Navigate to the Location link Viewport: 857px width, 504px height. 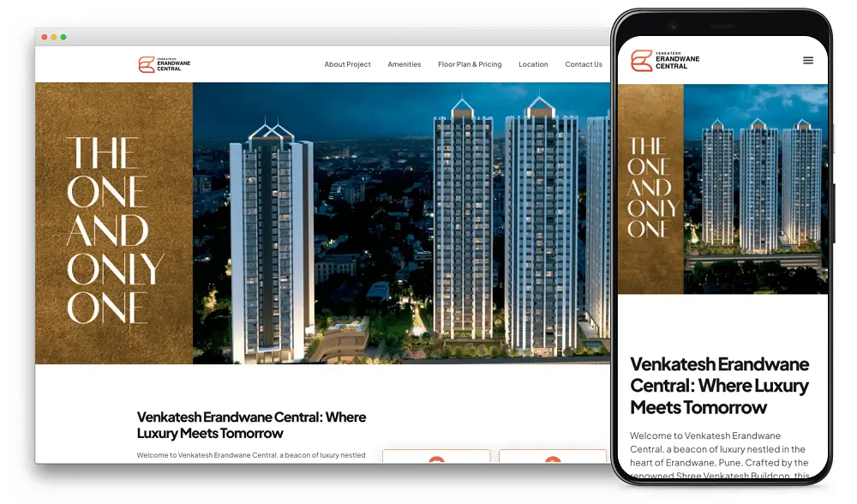tap(533, 64)
